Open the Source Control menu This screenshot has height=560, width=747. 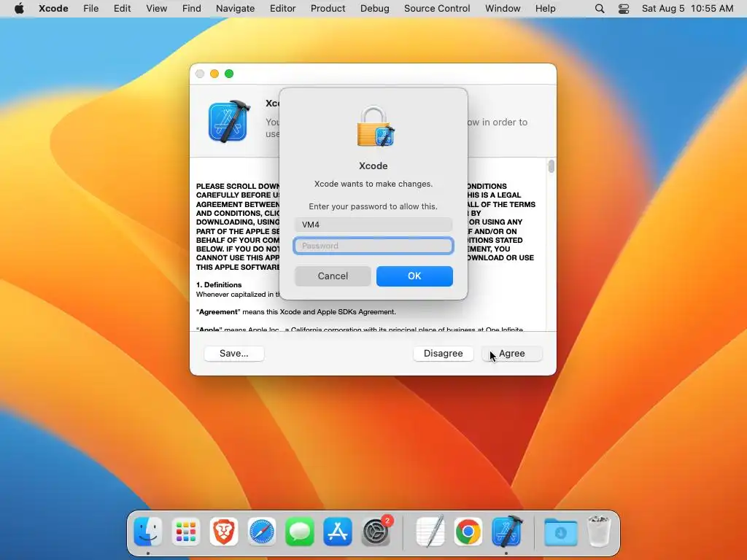pos(437,9)
